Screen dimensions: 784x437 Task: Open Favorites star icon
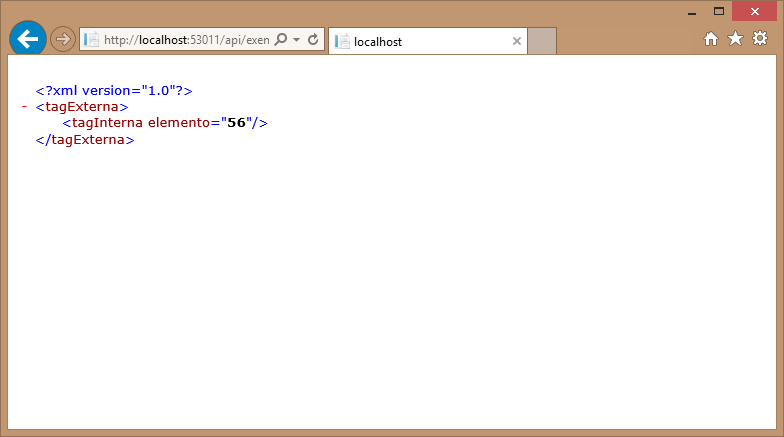pos(736,38)
